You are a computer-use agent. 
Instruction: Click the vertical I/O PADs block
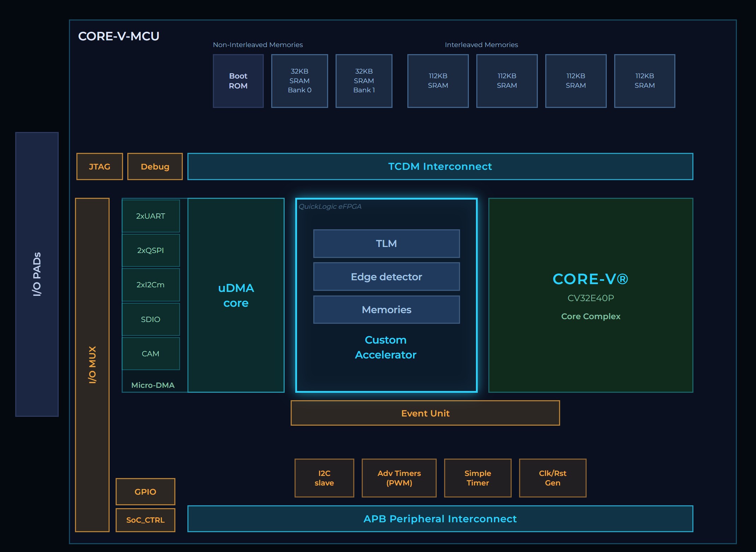(x=37, y=274)
